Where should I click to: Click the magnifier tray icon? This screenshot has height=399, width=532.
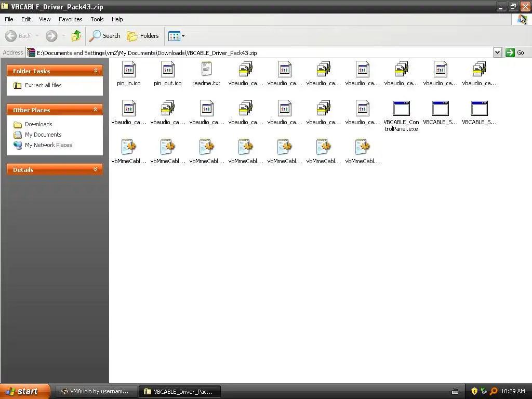pyautogui.click(x=494, y=391)
